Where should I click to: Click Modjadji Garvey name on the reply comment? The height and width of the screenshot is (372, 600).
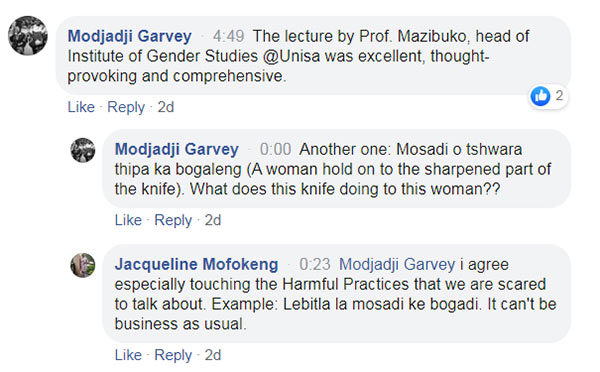coord(177,149)
